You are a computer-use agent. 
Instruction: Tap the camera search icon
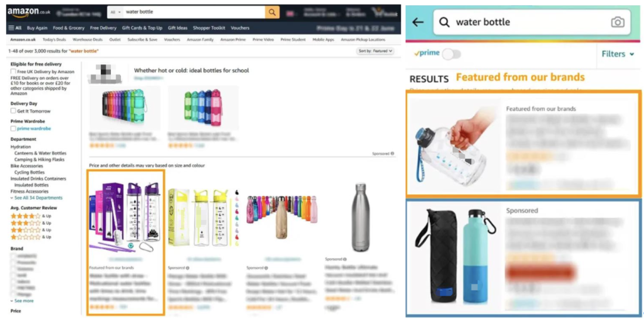[617, 22]
